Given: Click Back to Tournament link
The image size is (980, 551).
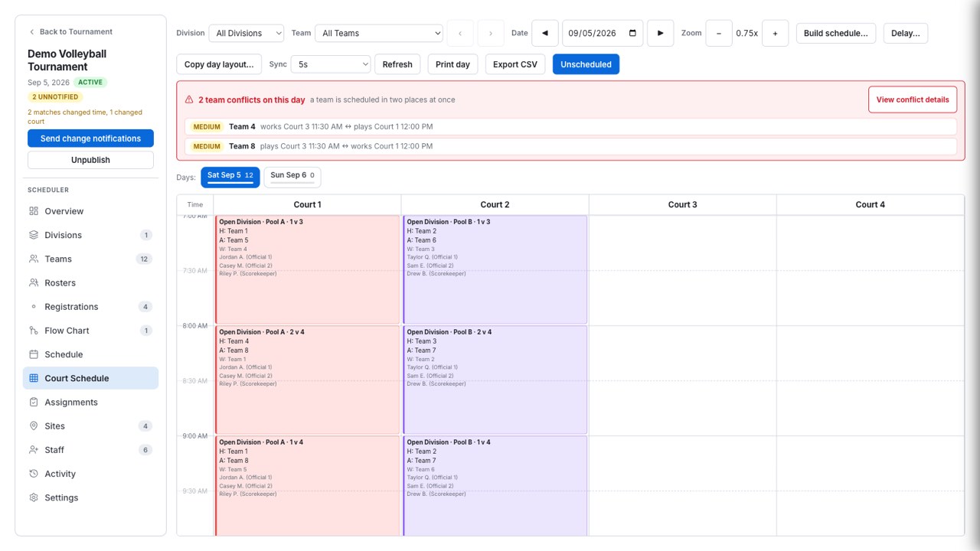Looking at the screenshot, I should coord(70,32).
